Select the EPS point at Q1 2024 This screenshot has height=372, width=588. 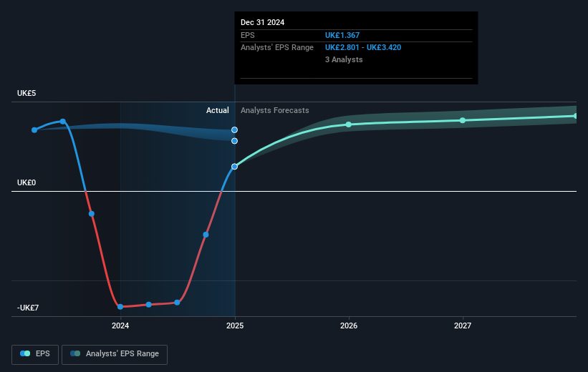(149, 305)
